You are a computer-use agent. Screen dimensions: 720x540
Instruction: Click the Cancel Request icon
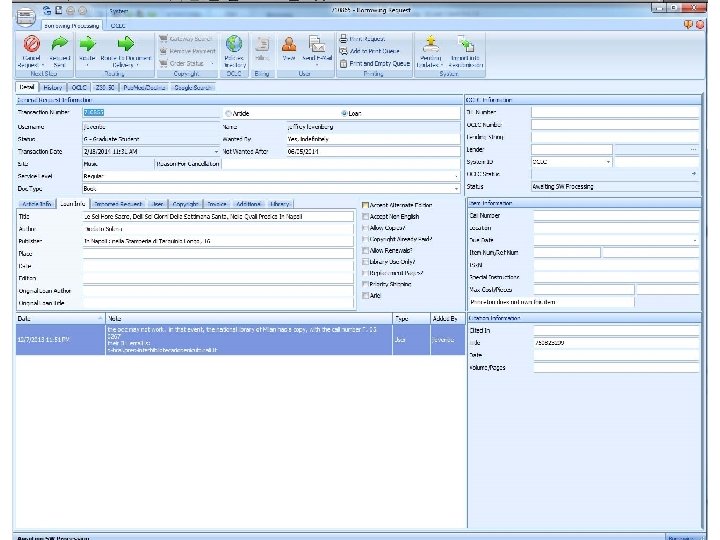[31, 44]
